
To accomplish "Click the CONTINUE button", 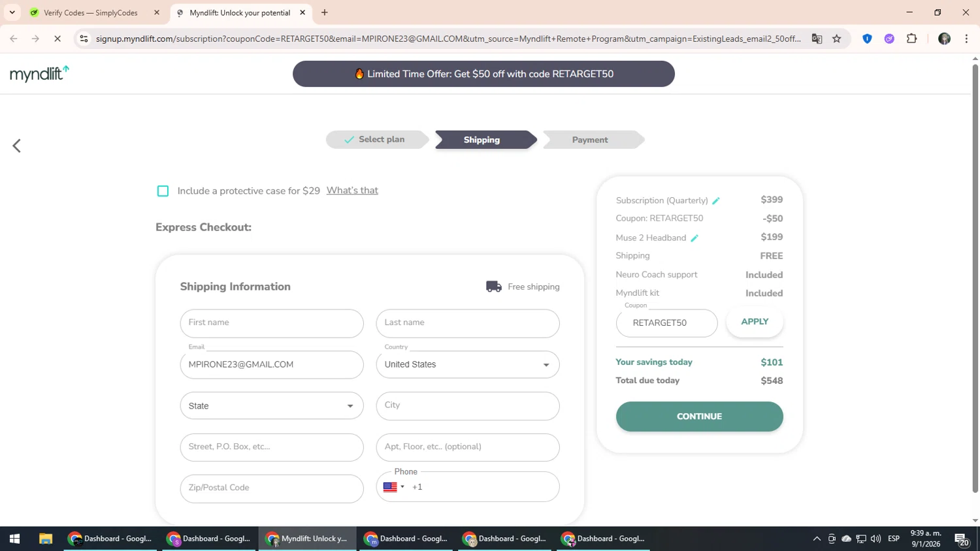I will (699, 417).
